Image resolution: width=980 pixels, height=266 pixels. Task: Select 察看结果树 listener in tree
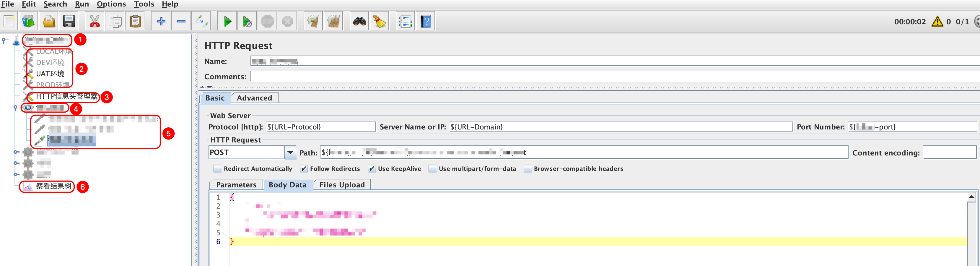pyautogui.click(x=53, y=186)
